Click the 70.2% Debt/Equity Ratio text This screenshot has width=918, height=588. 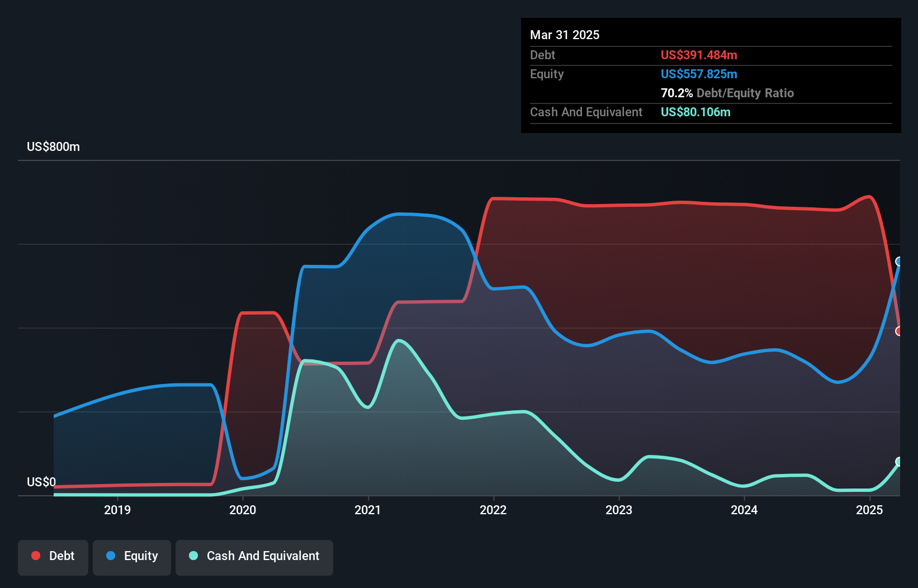[x=727, y=93]
